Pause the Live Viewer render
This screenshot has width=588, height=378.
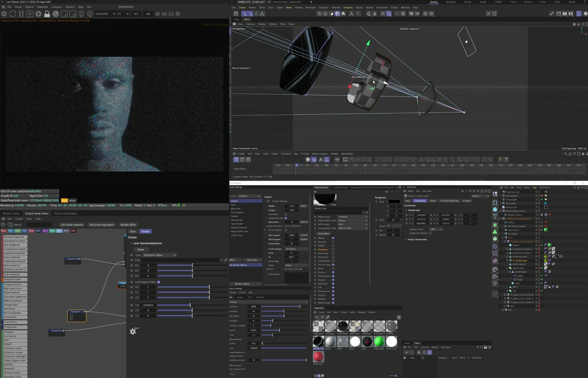tap(21, 14)
